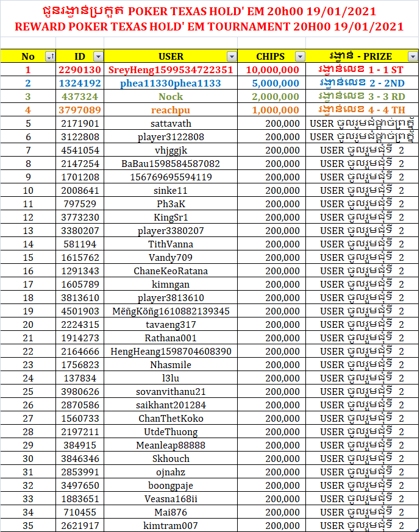Select ID cell 2290130
Viewport: 420px width, 532px height.
[80, 69]
